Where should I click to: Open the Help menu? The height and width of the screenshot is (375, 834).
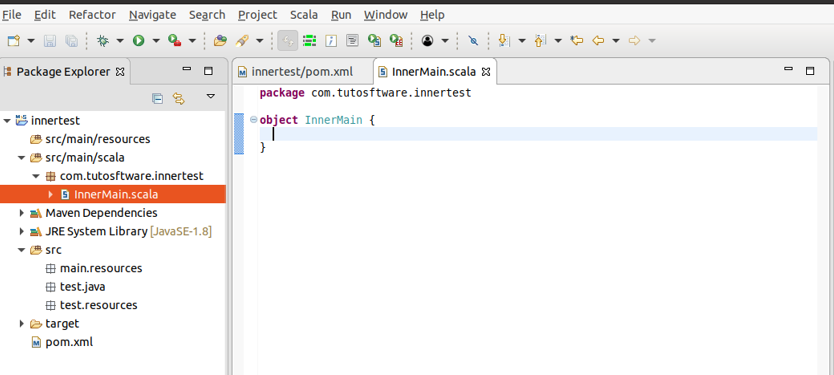pyautogui.click(x=432, y=15)
